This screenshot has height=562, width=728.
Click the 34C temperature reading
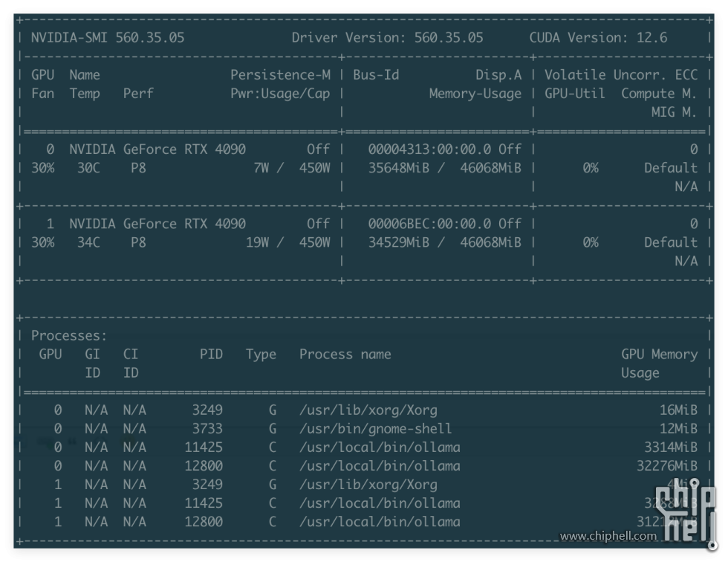coord(88,242)
